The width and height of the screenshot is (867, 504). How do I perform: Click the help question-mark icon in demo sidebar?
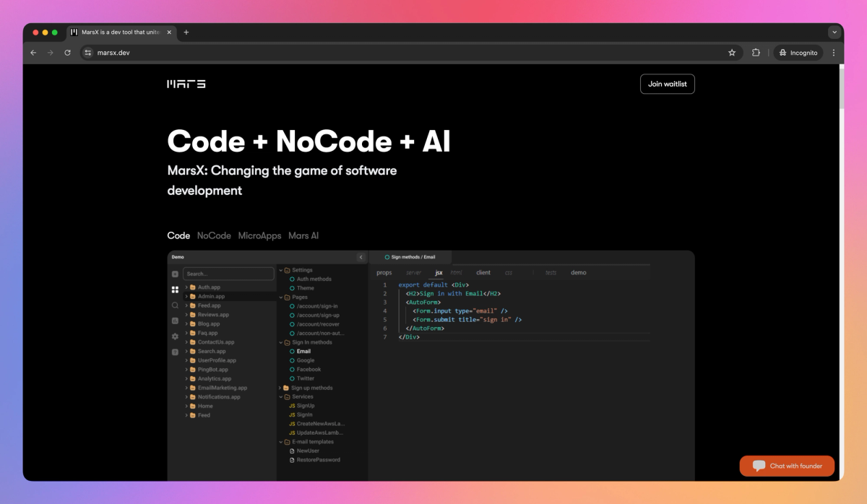[175, 352]
